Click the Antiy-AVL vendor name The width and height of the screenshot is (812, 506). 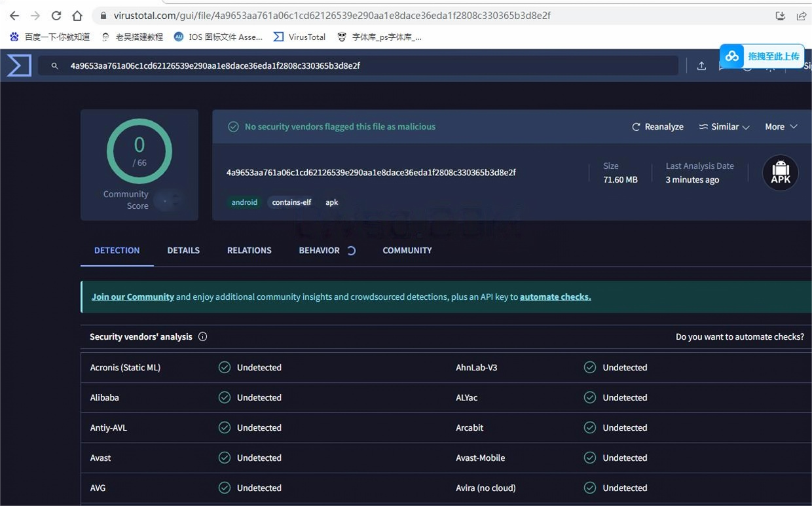coord(109,427)
